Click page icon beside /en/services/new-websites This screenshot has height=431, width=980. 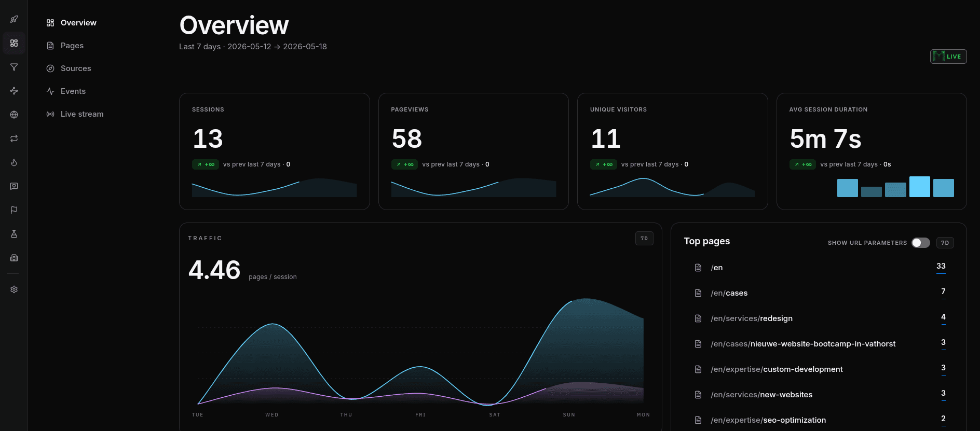tap(698, 395)
